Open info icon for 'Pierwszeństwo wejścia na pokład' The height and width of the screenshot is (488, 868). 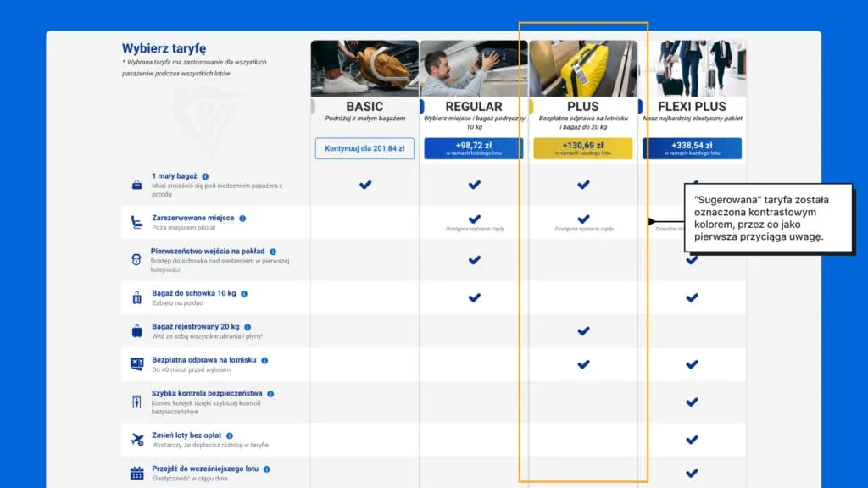coord(273,252)
